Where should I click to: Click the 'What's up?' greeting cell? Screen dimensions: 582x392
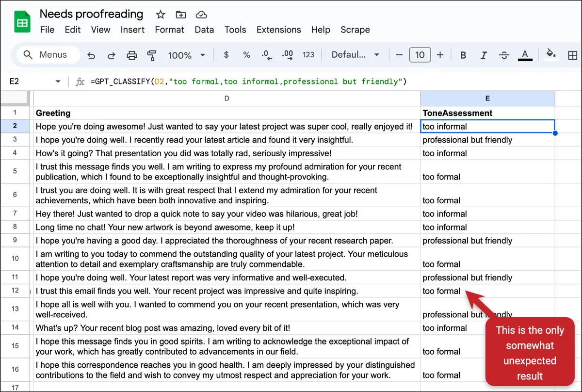pyautogui.click(x=226, y=328)
